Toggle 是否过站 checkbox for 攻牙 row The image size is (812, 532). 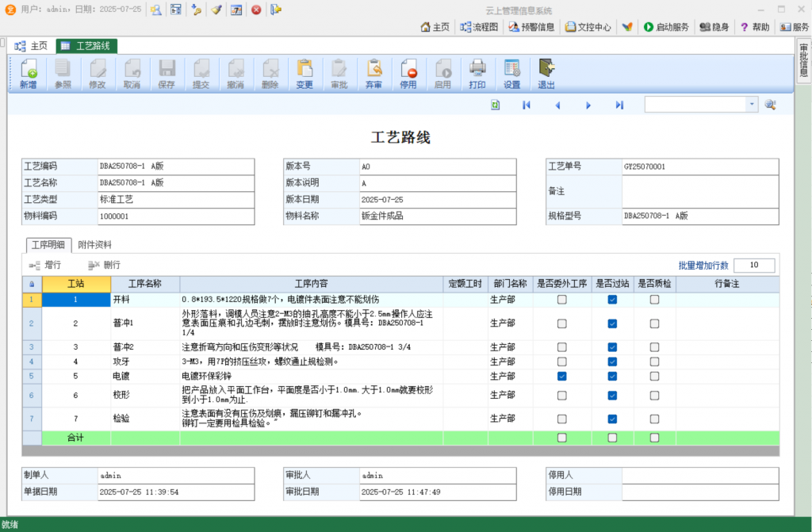point(612,362)
